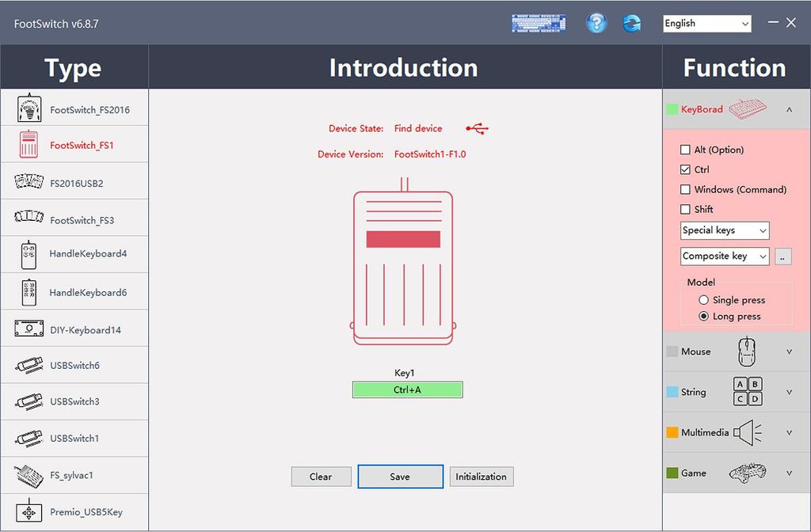Click the refresh update icon
This screenshot has height=532, width=811.
coord(631,23)
